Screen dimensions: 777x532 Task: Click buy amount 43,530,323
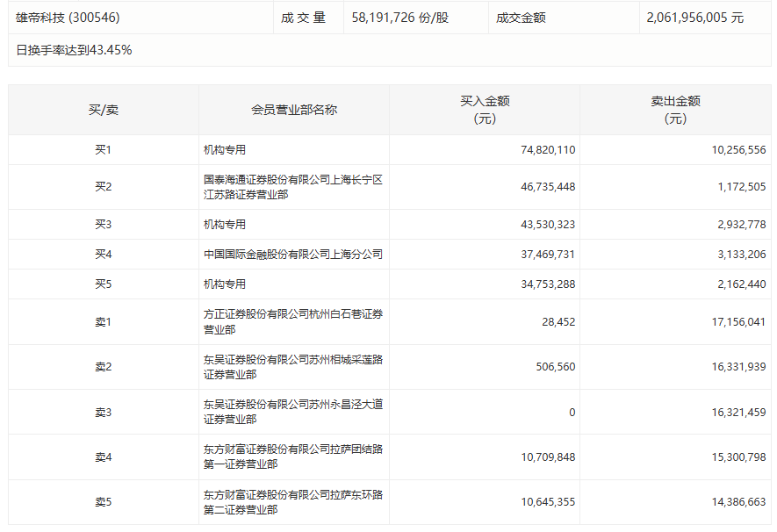coord(548,225)
